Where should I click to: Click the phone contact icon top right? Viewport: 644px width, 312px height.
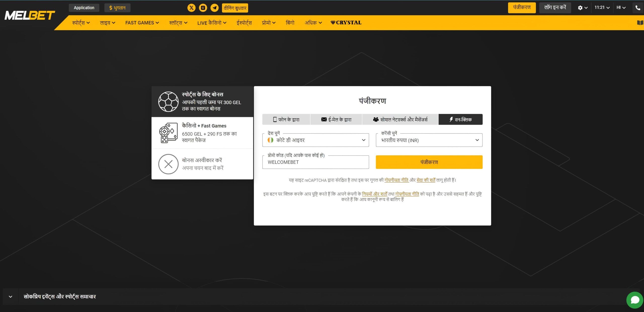pos(637,8)
